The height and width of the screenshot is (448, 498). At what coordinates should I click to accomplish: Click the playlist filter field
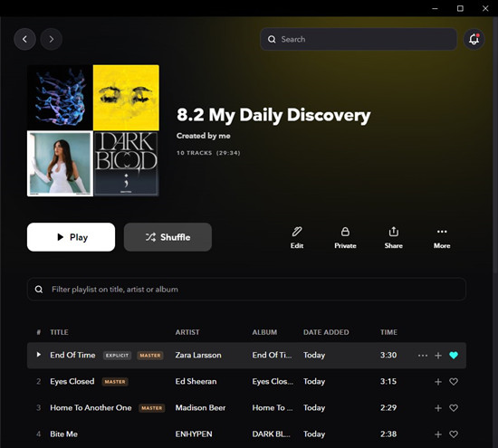pos(247,289)
